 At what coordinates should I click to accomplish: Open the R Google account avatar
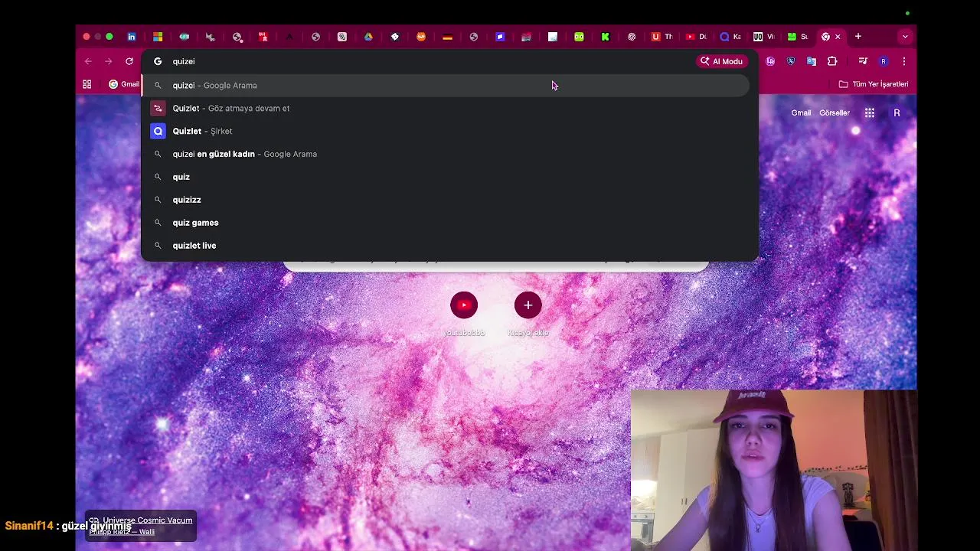point(897,112)
